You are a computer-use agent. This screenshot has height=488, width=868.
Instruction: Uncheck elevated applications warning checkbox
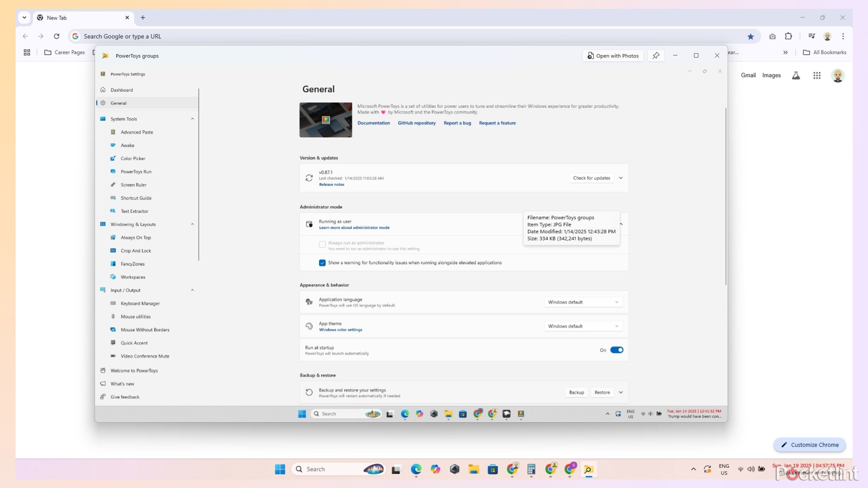pos(322,263)
